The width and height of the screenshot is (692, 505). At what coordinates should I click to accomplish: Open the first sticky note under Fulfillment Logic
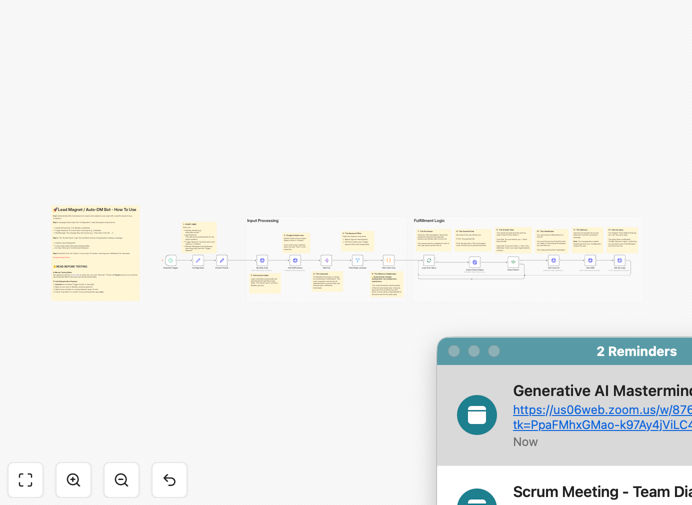point(433,240)
